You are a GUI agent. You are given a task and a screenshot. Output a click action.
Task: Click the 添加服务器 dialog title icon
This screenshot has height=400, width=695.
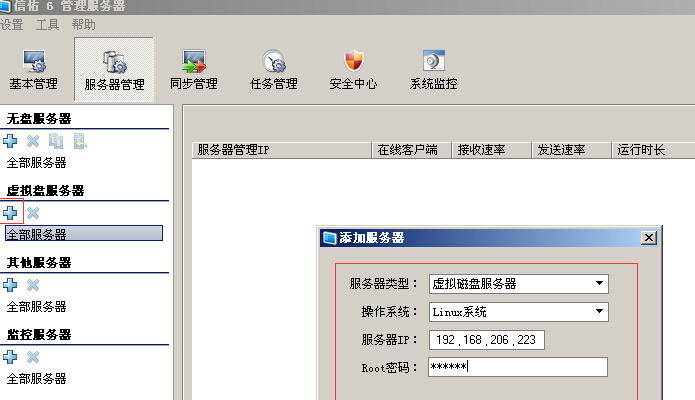330,238
